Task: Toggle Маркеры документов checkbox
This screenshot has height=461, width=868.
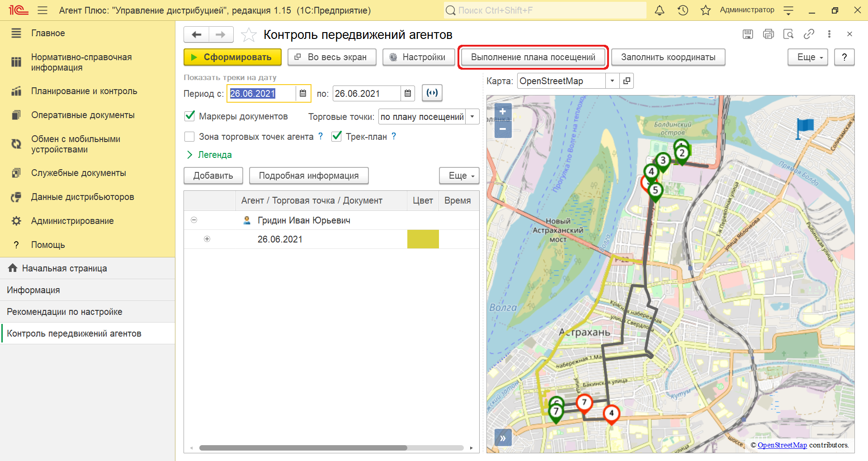Action: [x=190, y=116]
